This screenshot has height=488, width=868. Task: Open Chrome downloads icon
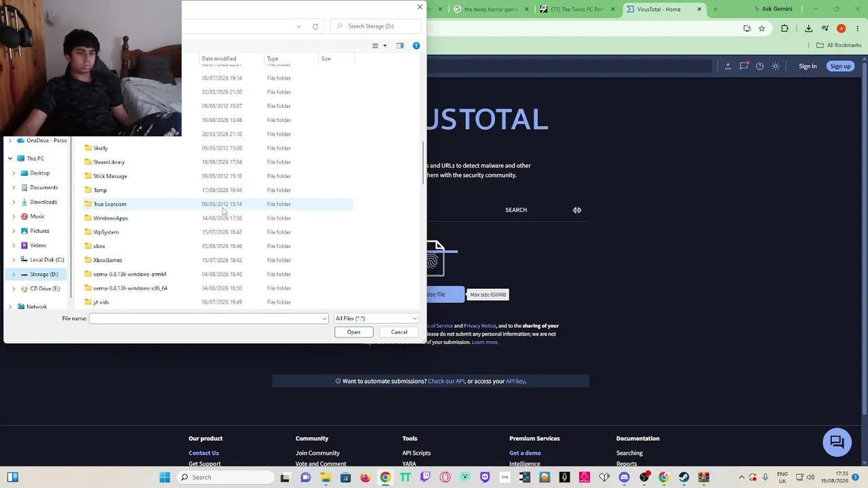click(808, 28)
